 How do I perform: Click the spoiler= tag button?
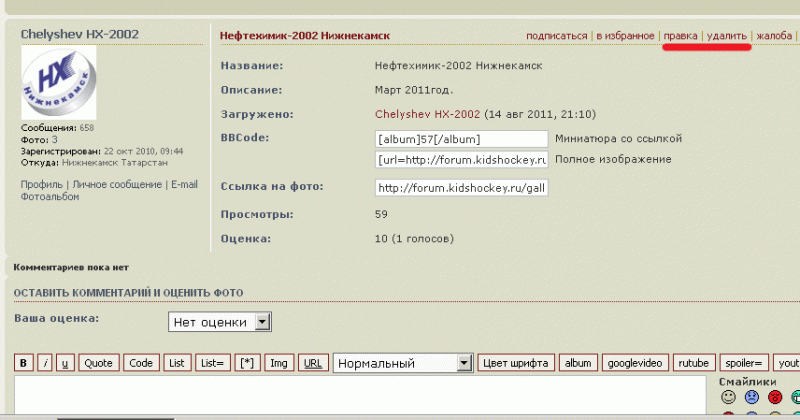pyautogui.click(x=744, y=363)
